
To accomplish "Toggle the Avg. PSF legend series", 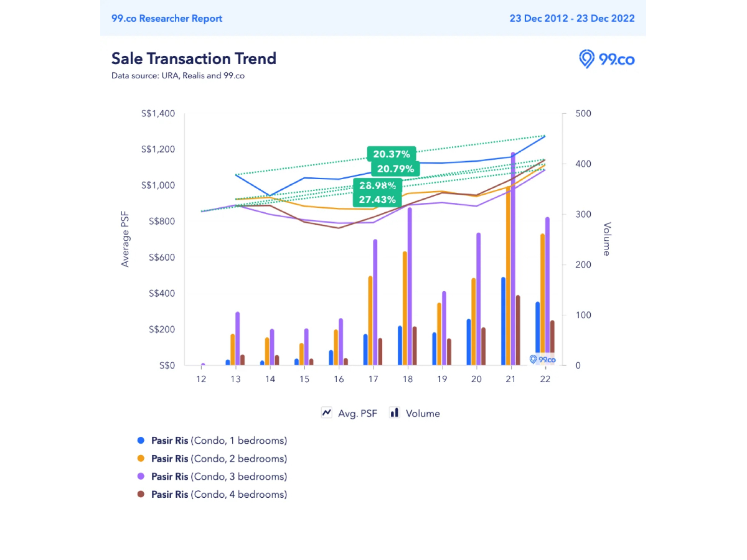I will coord(357,413).
